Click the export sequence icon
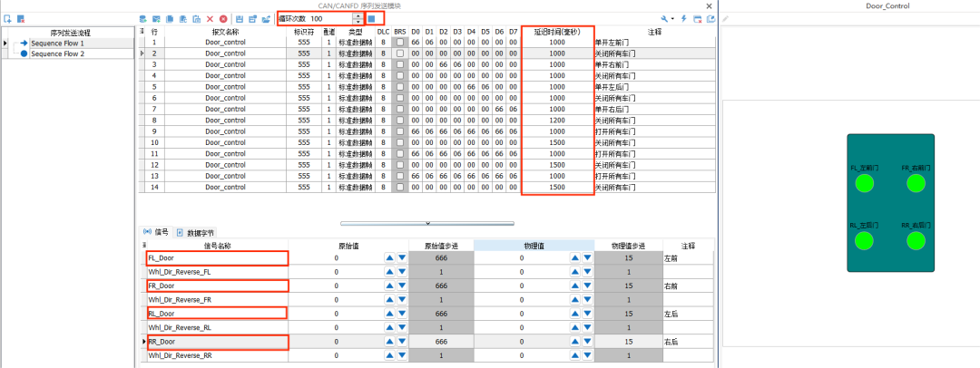Screen dimensions: 980x368 [266, 19]
